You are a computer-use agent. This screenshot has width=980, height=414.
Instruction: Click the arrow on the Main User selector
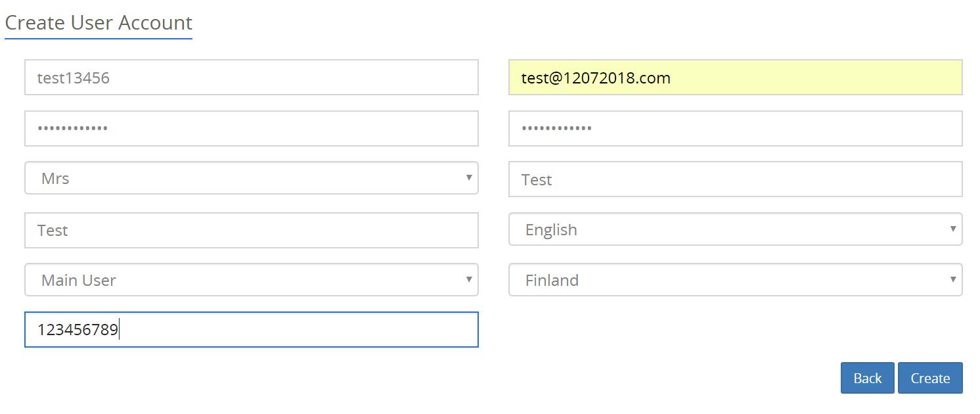click(468, 279)
